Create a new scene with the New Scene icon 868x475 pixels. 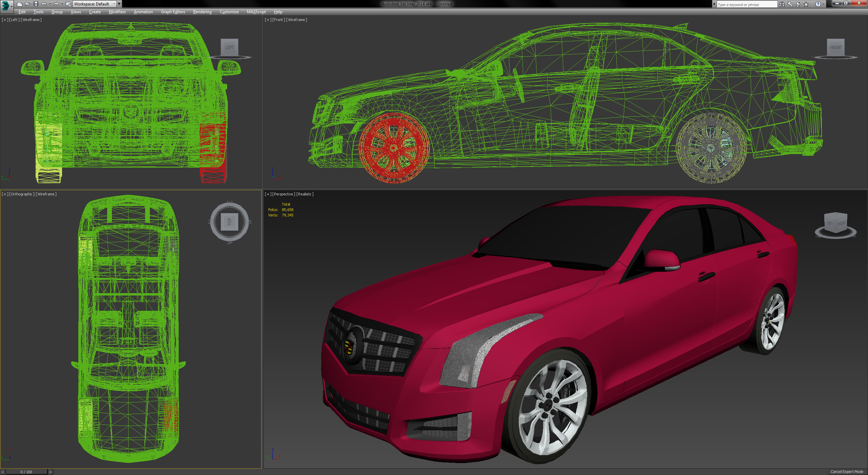pos(20,4)
